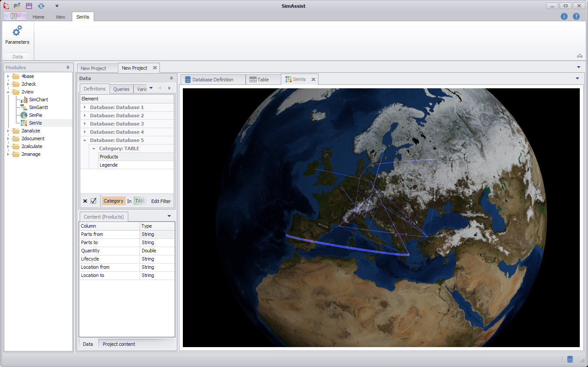Open the Content (Products) dropdown arrow
This screenshot has height=367, width=588.
point(169,216)
